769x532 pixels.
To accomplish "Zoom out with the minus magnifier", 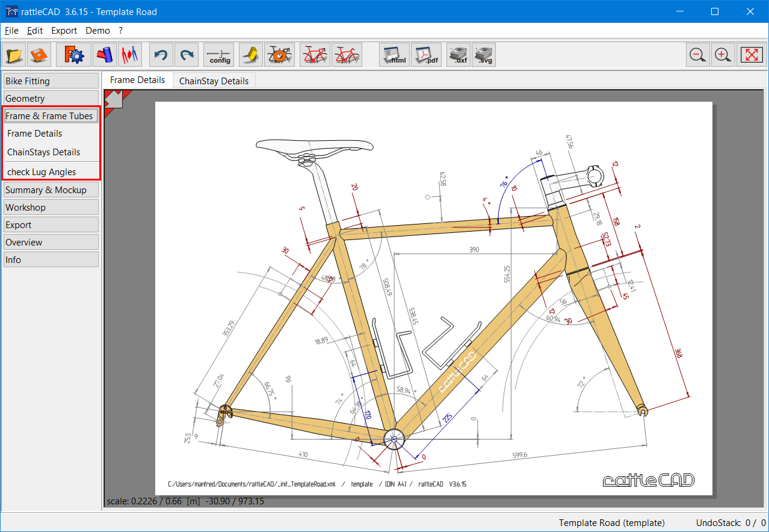I will point(698,55).
